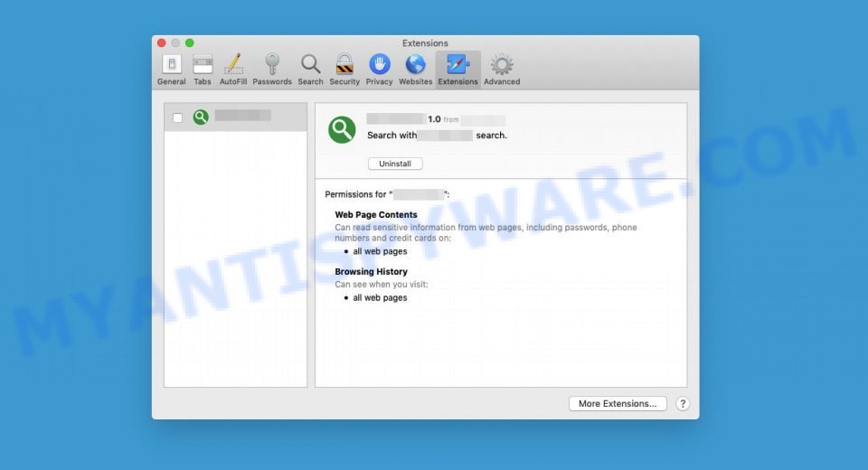Open the Security preferences pane
This screenshot has width=868, height=470.
click(x=344, y=70)
